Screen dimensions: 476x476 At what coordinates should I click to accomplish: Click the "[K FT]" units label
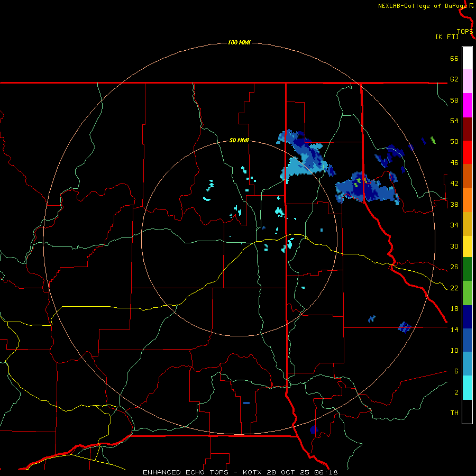point(447,36)
